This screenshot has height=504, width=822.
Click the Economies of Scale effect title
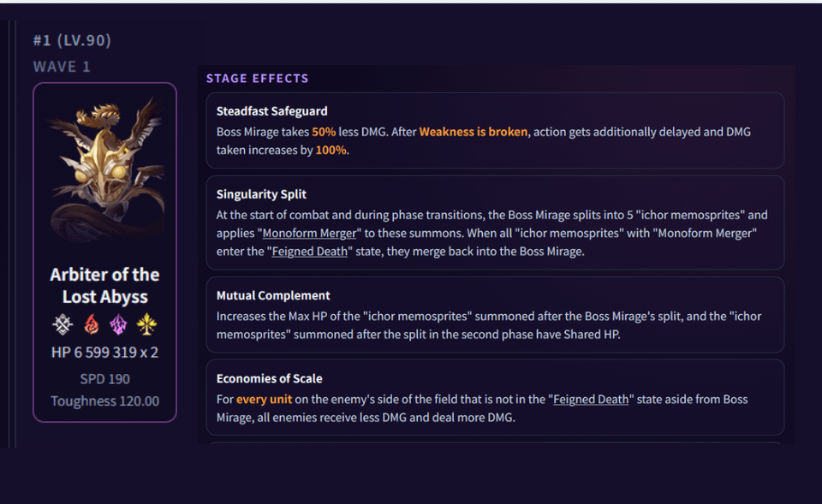[x=269, y=378]
